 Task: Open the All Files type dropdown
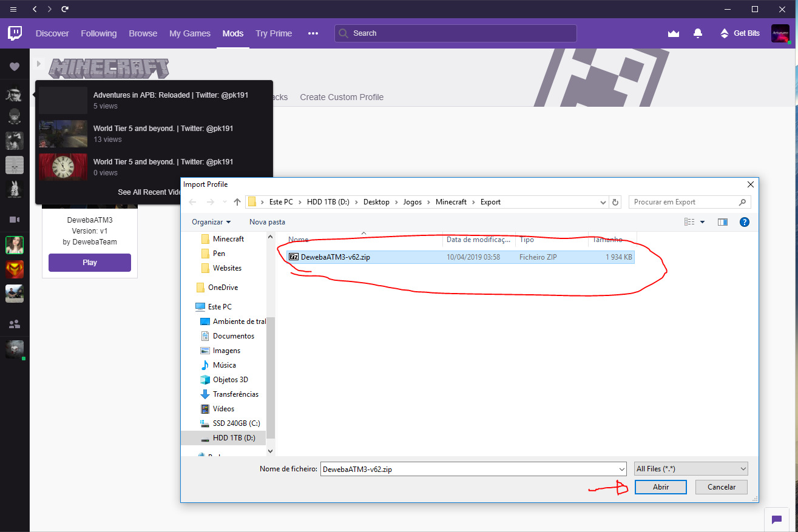point(691,469)
